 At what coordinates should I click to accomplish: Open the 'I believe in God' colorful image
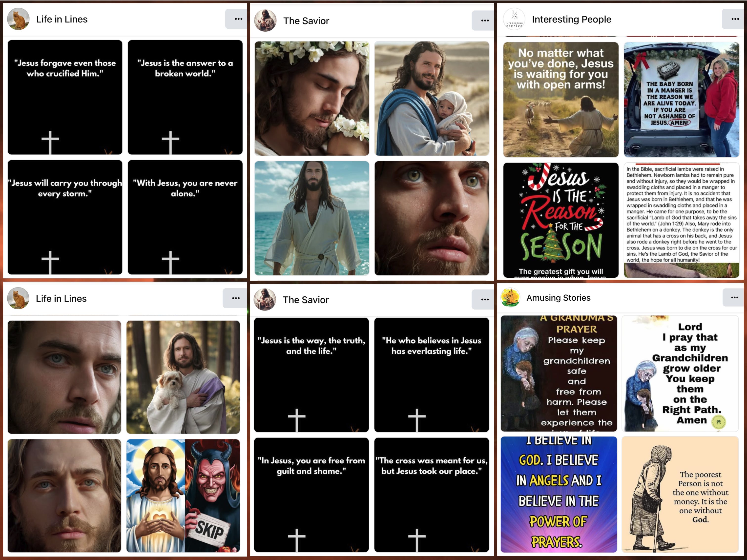559,495
